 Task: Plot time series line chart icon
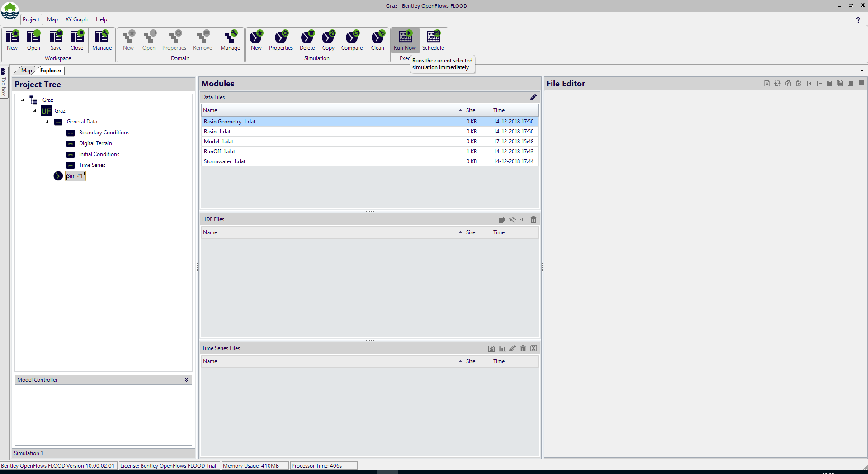pos(491,348)
